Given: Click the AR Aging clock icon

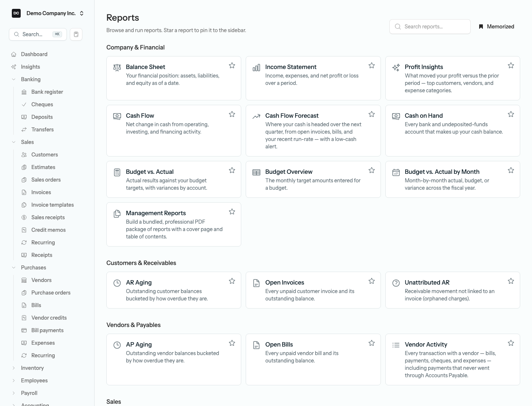Looking at the screenshot, I should coord(117,283).
